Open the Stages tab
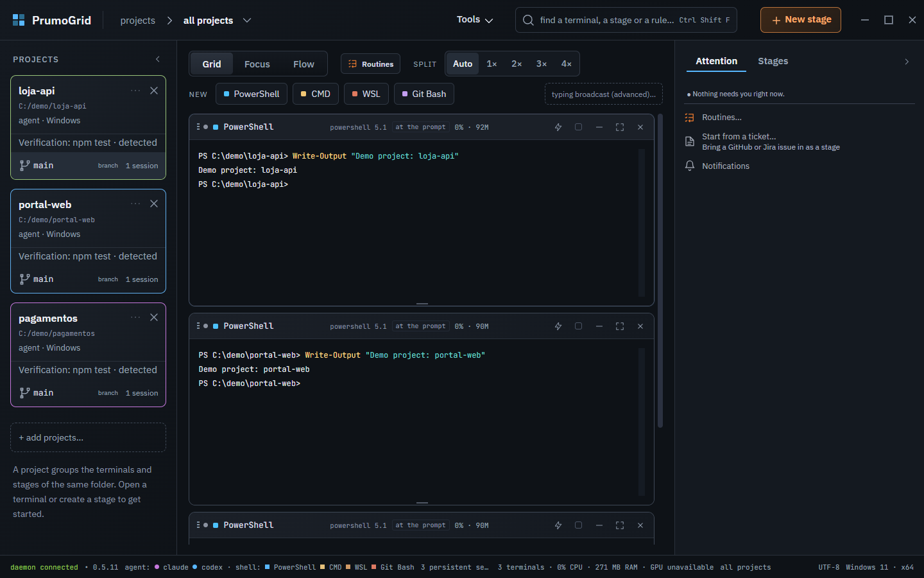Screen dimensions: 924x578 (773, 61)
